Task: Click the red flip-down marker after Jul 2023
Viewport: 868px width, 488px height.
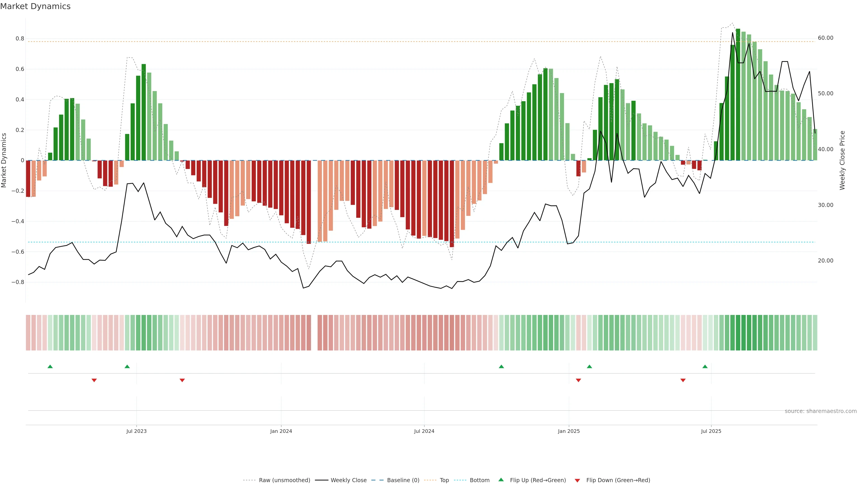Action: [x=182, y=380]
